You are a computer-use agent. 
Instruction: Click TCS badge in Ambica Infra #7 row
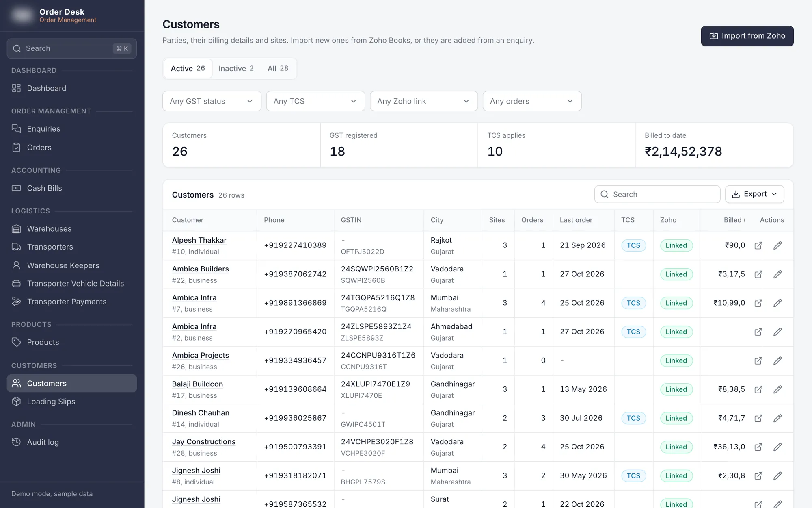(x=633, y=303)
